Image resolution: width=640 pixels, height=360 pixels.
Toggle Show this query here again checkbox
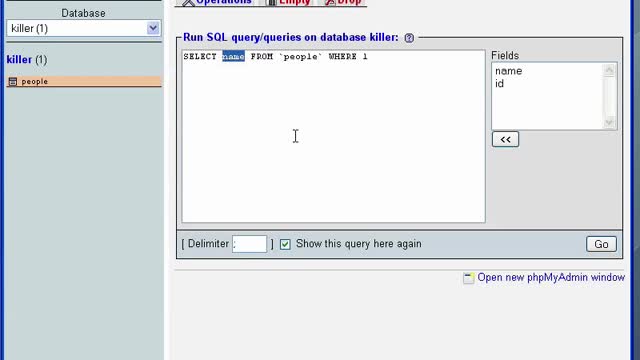click(285, 244)
